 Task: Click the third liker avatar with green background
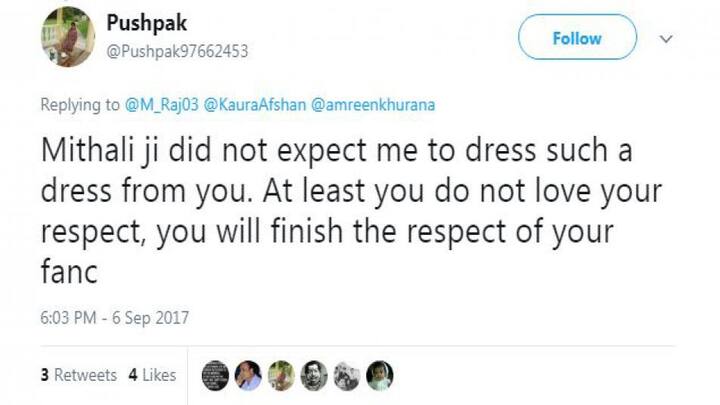pos(281,375)
